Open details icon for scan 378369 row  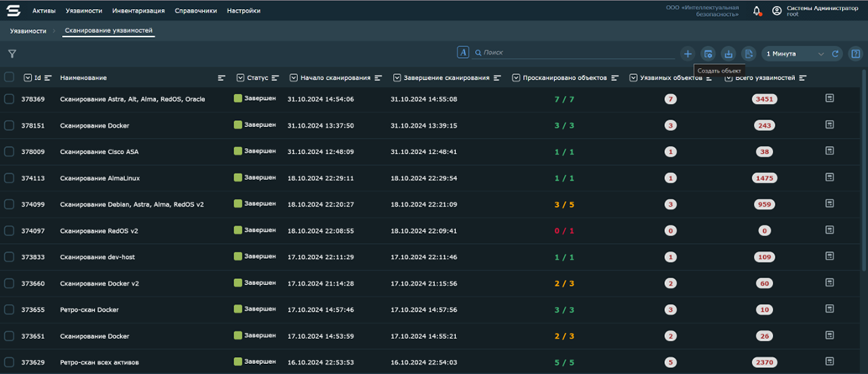pos(829,98)
